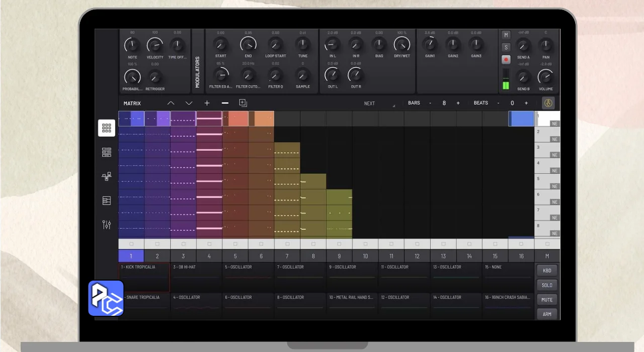Open the mixer sliders view in sidebar
The height and width of the screenshot is (352, 644).
coord(107,225)
